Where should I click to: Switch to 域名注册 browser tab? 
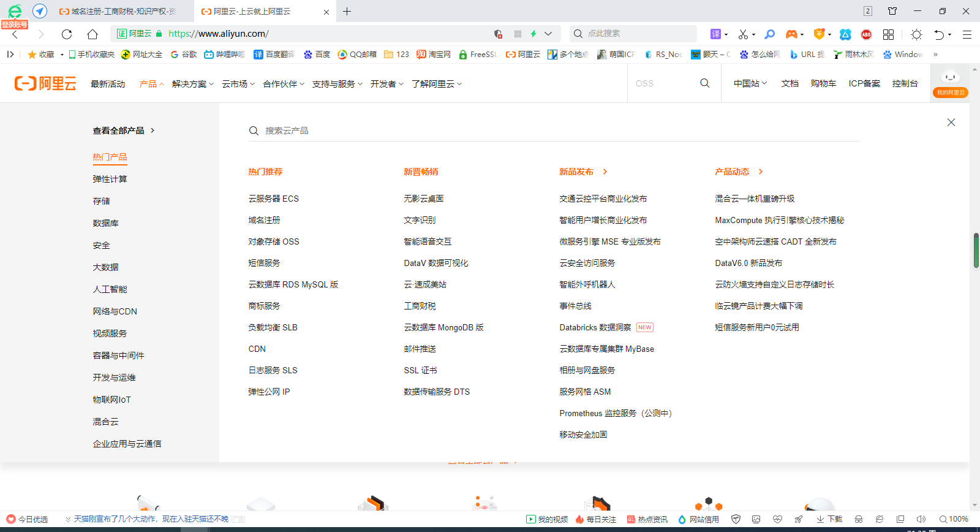point(123,12)
